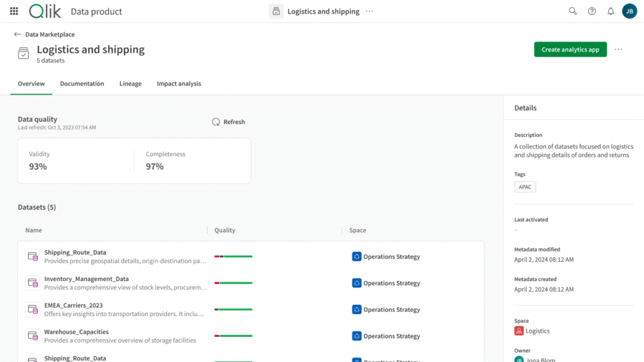Image resolution: width=644 pixels, height=362 pixels.
Task: Open the Warehouse_Capacities dataset
Action: pyautogui.click(x=76, y=332)
